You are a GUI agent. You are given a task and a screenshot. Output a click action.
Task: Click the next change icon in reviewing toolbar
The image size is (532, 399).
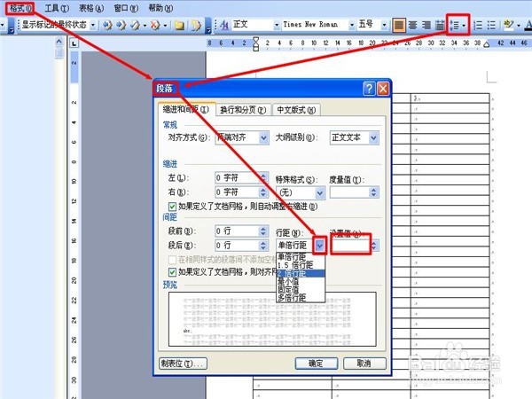click(121, 25)
